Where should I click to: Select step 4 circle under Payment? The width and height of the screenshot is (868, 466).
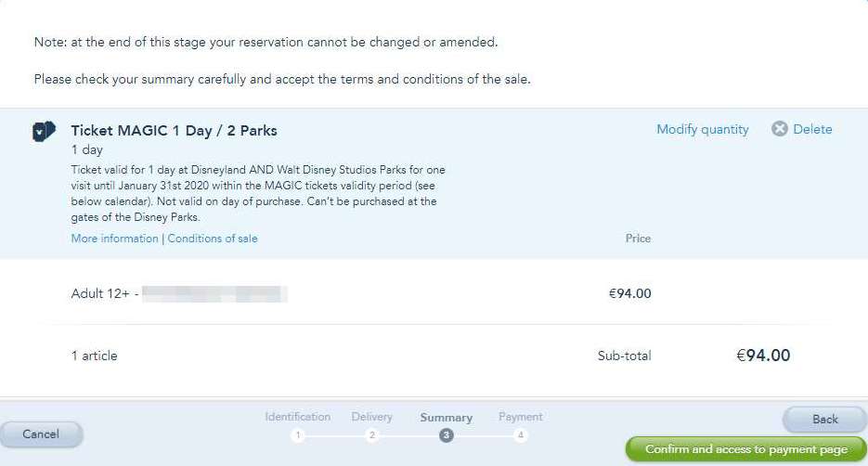pos(521,435)
